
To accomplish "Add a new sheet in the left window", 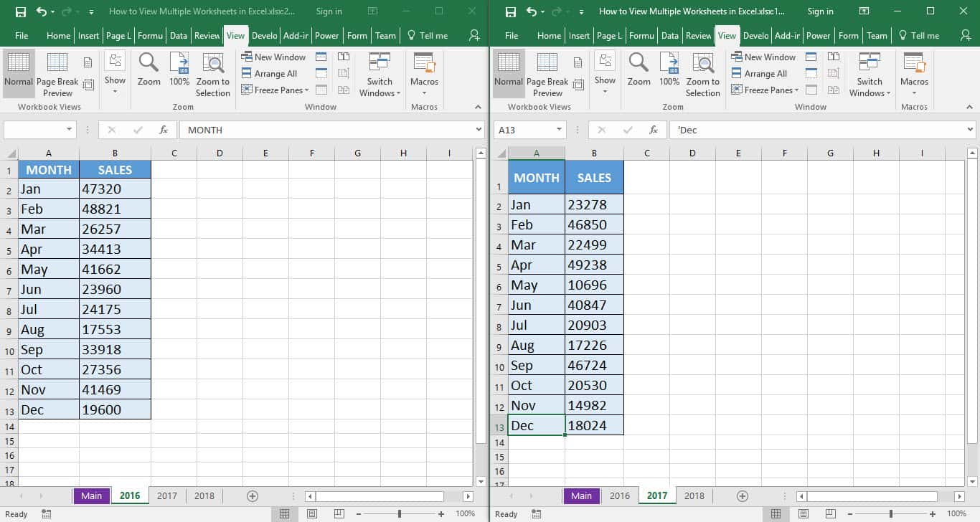I will pyautogui.click(x=253, y=495).
